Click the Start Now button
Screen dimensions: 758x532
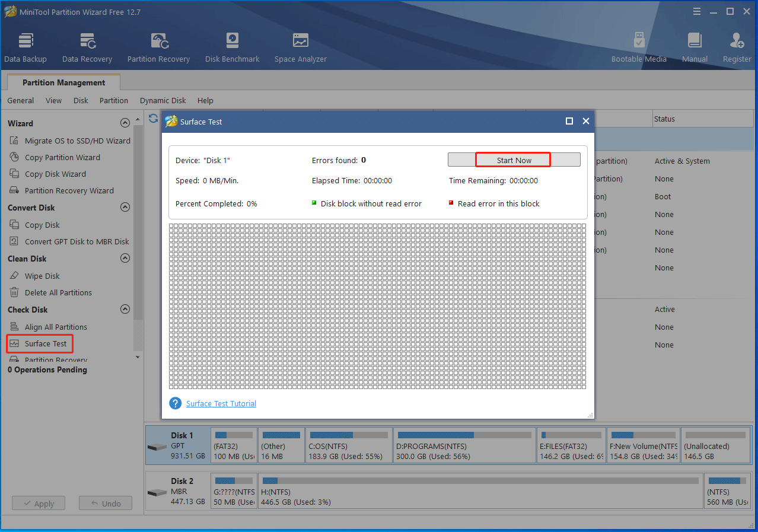pyautogui.click(x=514, y=160)
